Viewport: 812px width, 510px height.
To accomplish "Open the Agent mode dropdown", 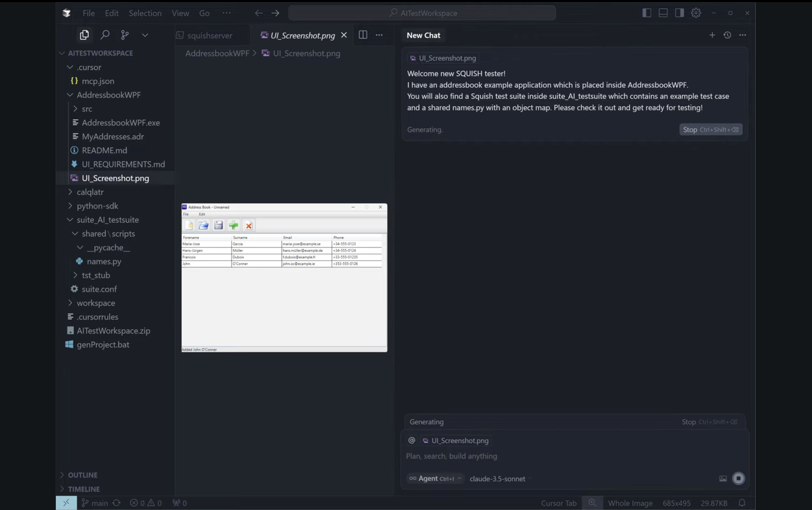I will (435, 479).
